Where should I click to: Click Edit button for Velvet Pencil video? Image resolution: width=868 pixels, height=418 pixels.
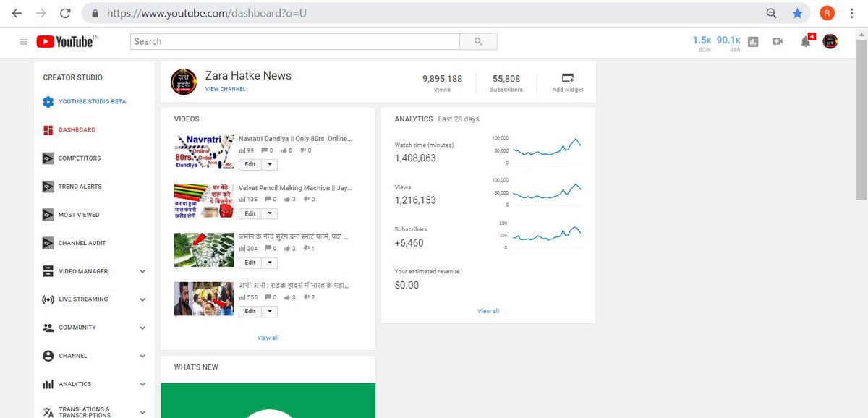click(250, 213)
